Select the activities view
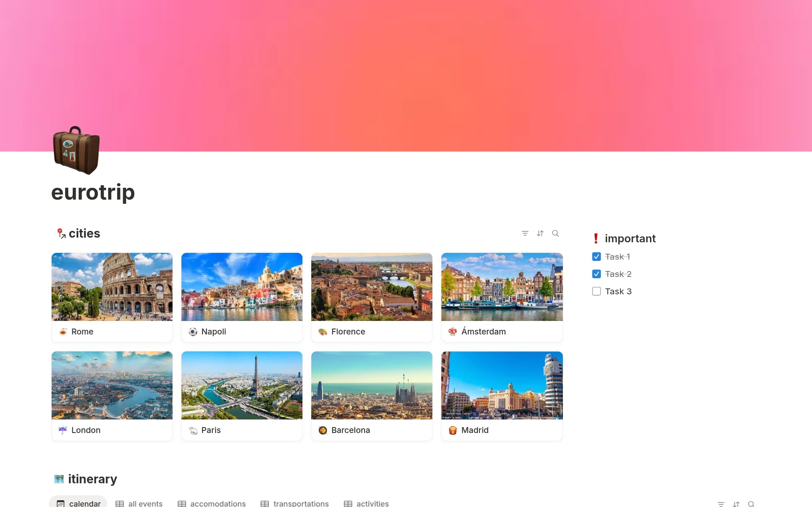Screen dimensions: 812x507 372,503
